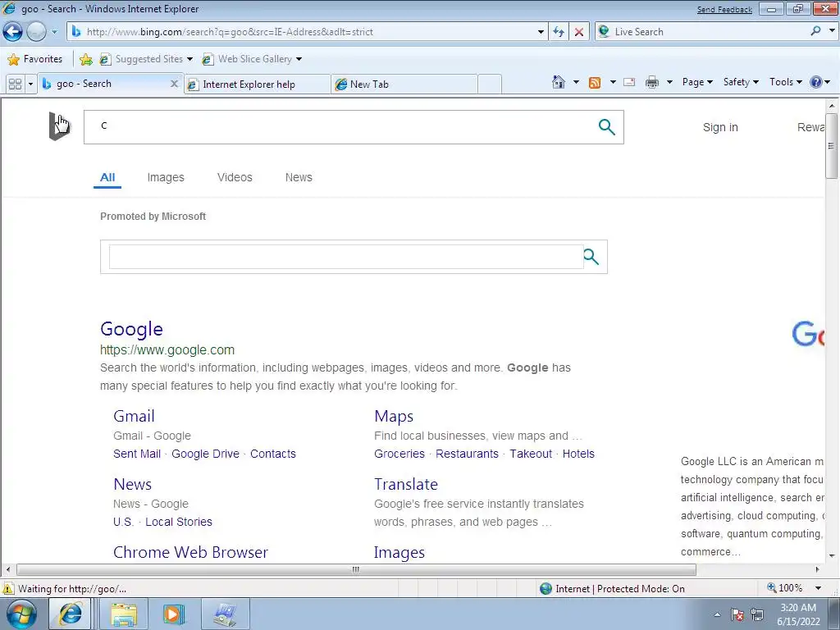The width and height of the screenshot is (840, 630).
Task: Click the address bar URL field
Action: tap(309, 32)
